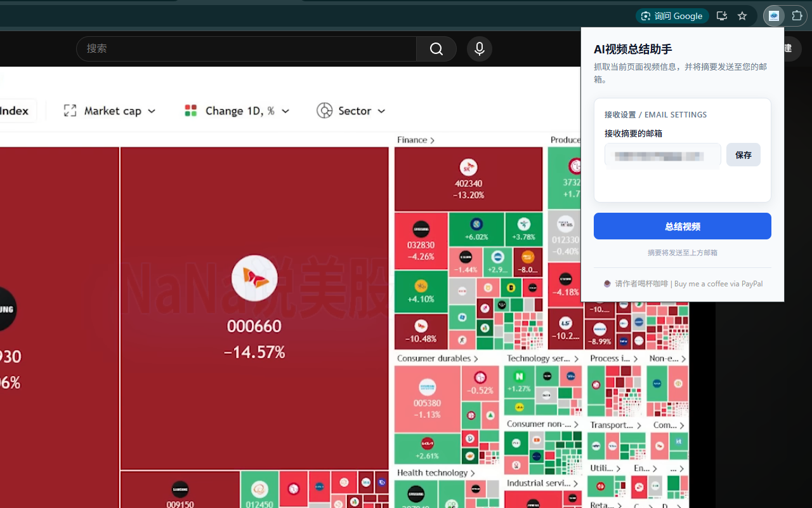812x508 pixels.
Task: Open the Sector grouping dropdown
Action: coord(351,110)
